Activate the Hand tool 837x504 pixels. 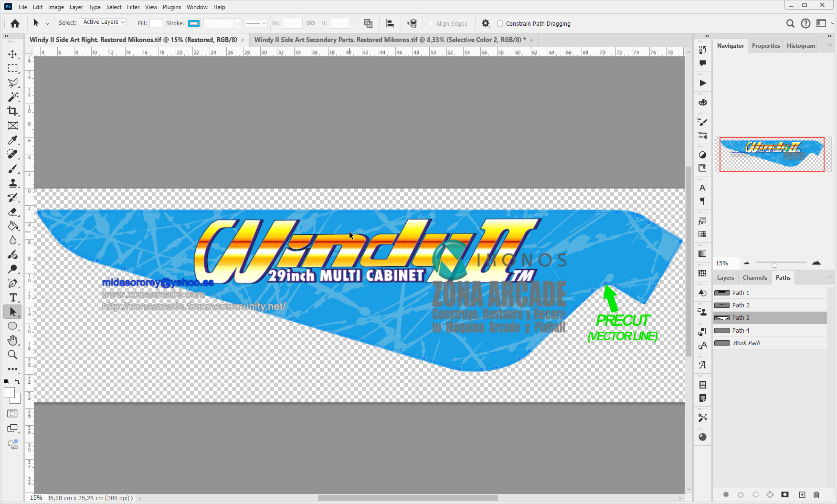(13, 340)
